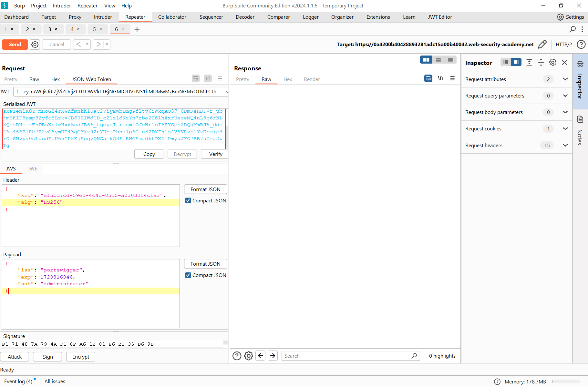Collapse all Inspector sections

[x=541, y=62]
